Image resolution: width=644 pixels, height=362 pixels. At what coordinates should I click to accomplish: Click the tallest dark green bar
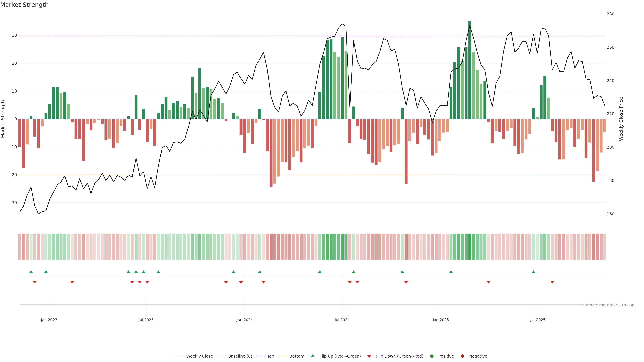[470, 70]
